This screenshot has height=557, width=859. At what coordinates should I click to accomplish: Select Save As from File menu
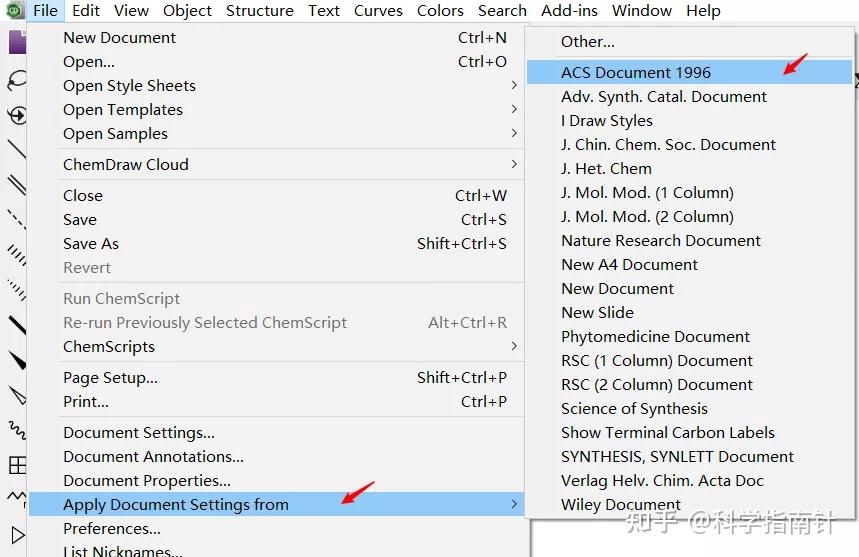click(x=91, y=244)
